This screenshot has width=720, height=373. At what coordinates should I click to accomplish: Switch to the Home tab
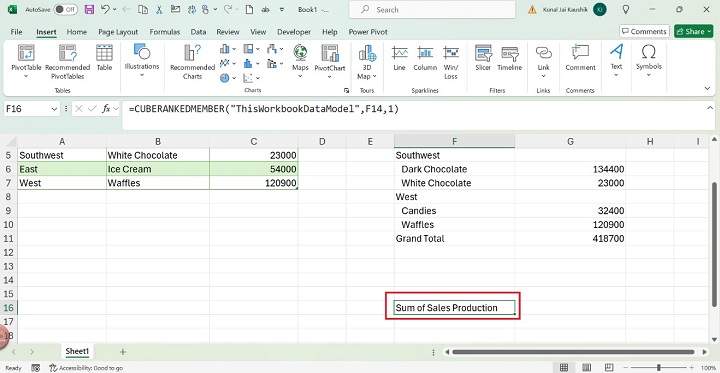[77, 32]
